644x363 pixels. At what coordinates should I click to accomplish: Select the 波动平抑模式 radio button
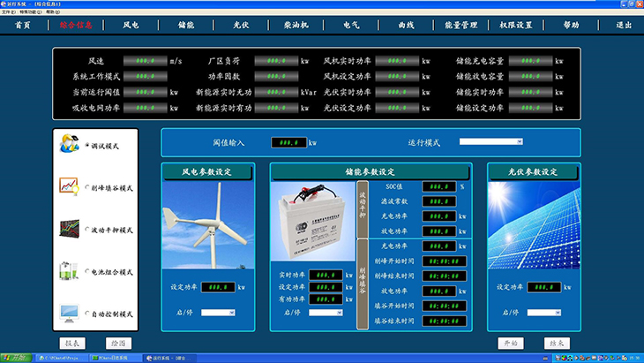point(87,230)
